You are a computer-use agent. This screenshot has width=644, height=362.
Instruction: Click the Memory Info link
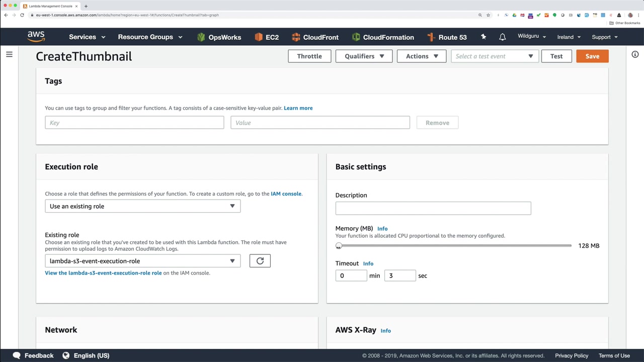coord(382,229)
